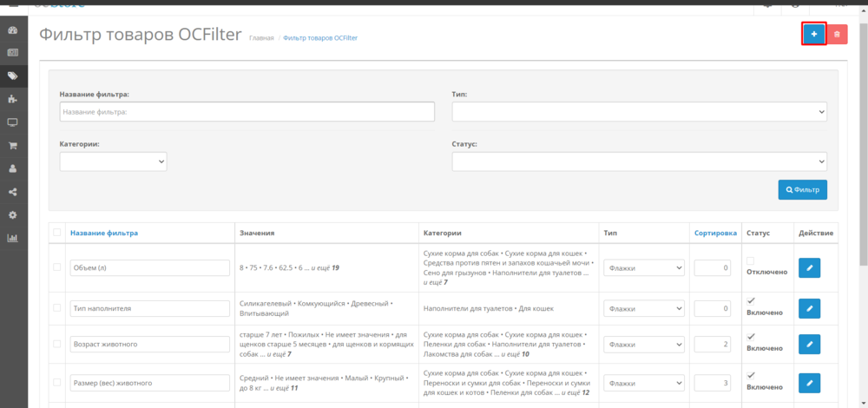
Task: Open the tag catalog icon in sidebar
Action: coord(13,76)
